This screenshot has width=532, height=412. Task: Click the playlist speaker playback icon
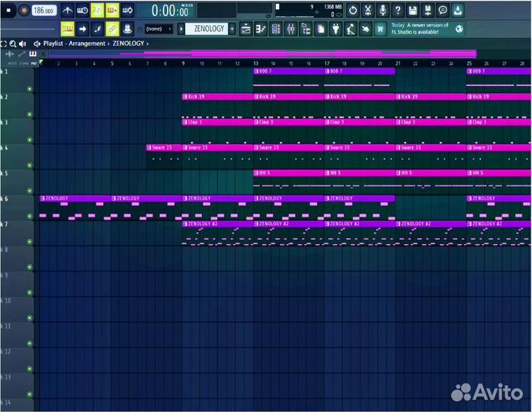(22, 43)
